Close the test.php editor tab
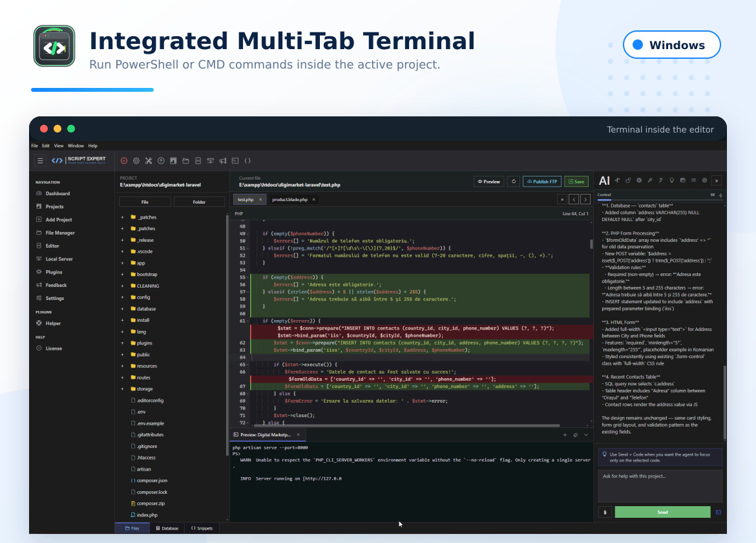 pyautogui.click(x=260, y=200)
